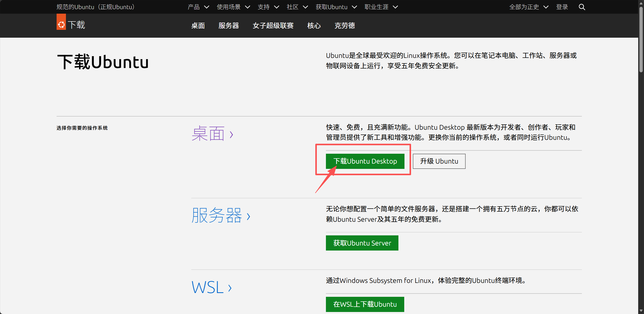644x314 pixels.
Task: Click the 下载Ubuntu page heading
Action: [103, 62]
